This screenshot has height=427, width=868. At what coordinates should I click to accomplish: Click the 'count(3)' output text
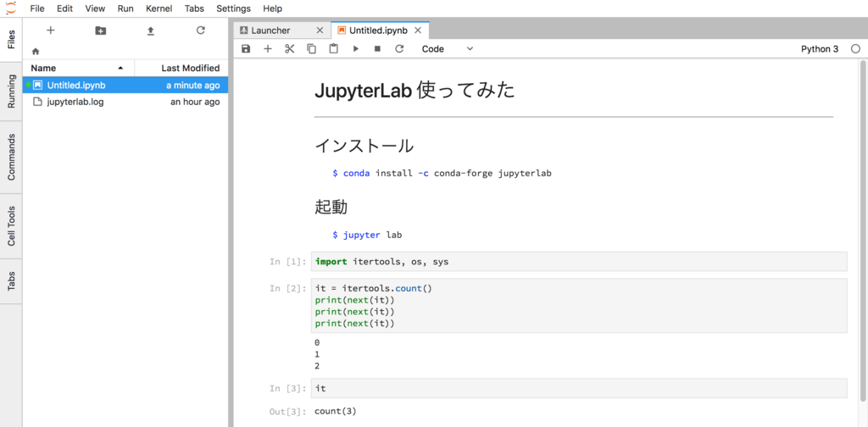[336, 411]
